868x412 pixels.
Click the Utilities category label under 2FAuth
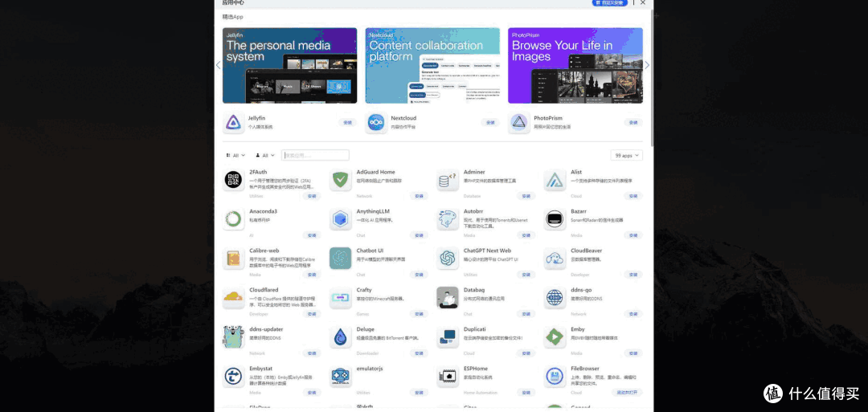[256, 196]
